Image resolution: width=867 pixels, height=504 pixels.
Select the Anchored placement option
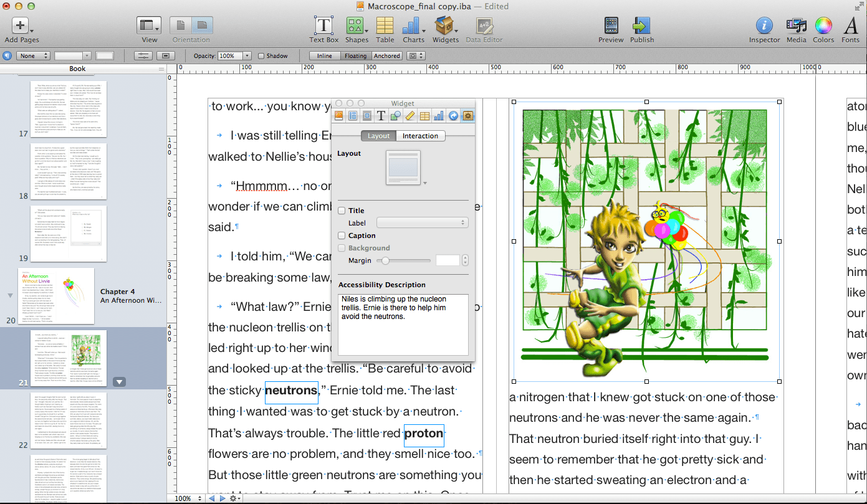(386, 55)
